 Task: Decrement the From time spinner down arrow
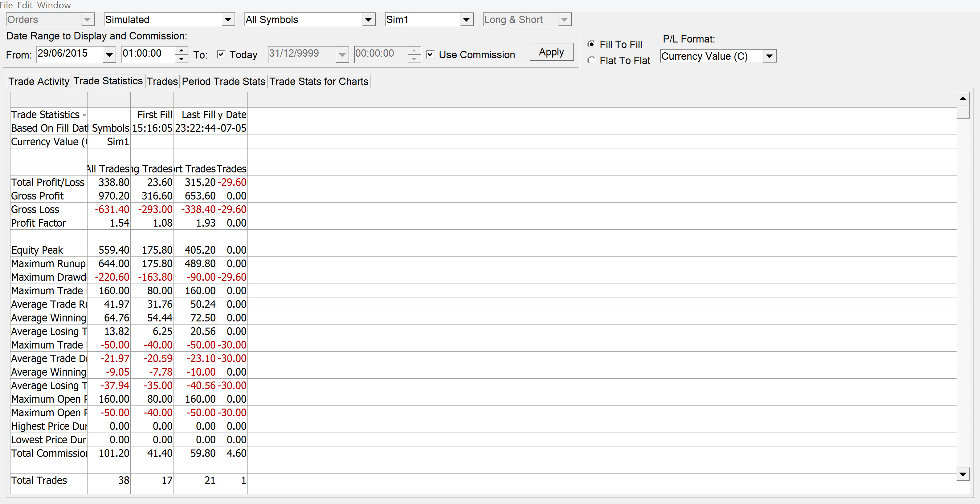point(182,58)
